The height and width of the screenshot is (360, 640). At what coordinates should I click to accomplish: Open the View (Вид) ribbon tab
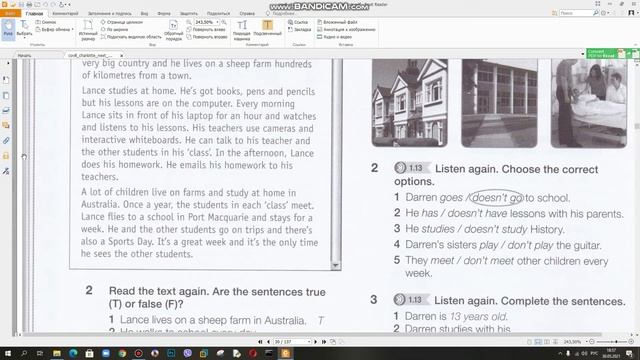(144, 13)
